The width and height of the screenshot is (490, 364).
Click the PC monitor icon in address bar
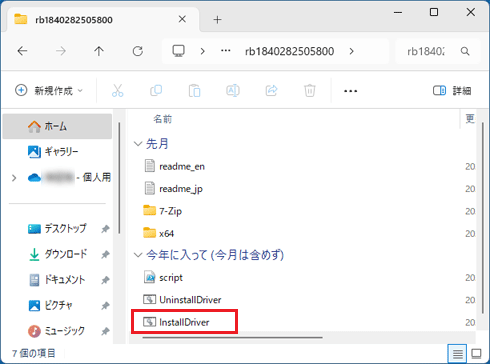pos(178,51)
